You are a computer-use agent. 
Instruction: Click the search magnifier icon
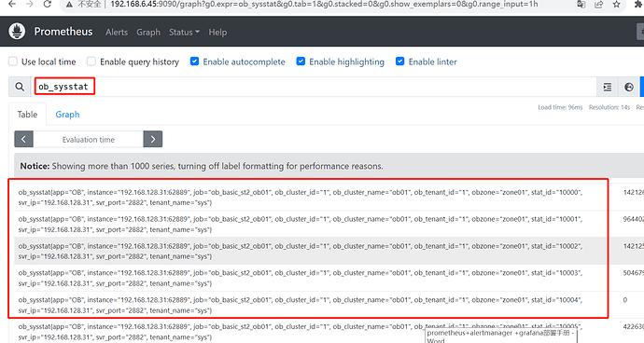point(20,87)
